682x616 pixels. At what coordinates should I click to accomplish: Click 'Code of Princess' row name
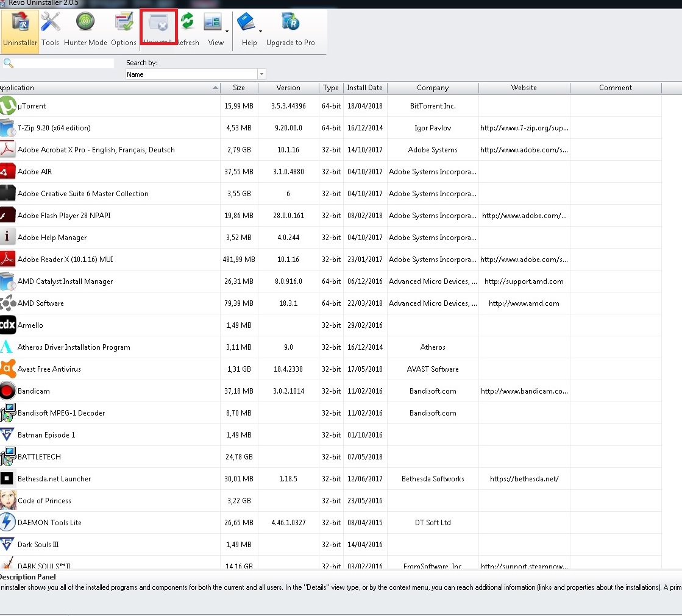pyautogui.click(x=44, y=501)
